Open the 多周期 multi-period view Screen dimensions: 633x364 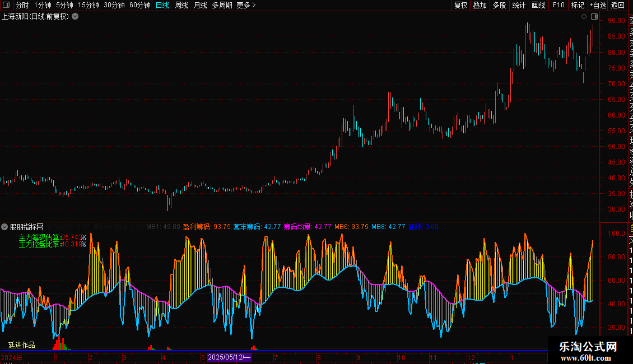point(222,5)
